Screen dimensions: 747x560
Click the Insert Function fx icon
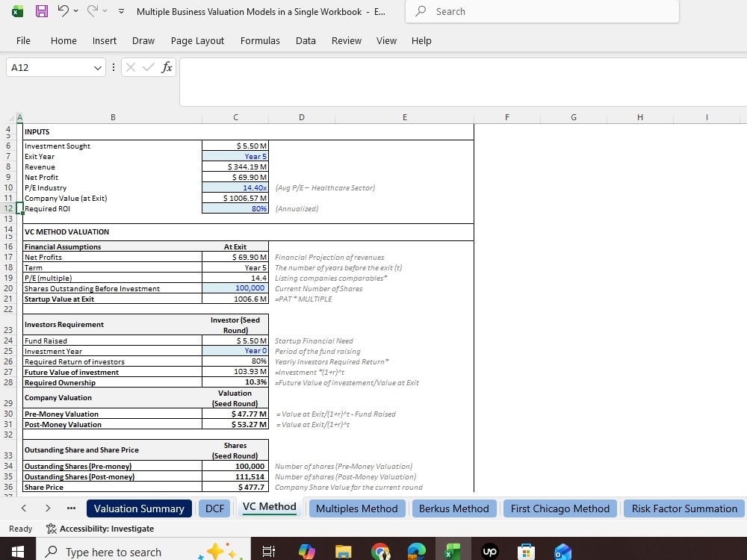167,68
